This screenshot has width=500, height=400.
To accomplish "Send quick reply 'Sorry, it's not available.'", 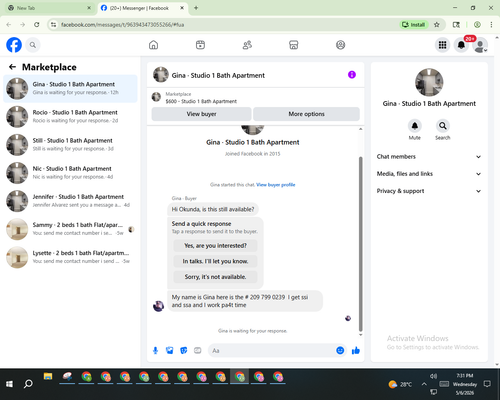I will pyautogui.click(x=215, y=277).
